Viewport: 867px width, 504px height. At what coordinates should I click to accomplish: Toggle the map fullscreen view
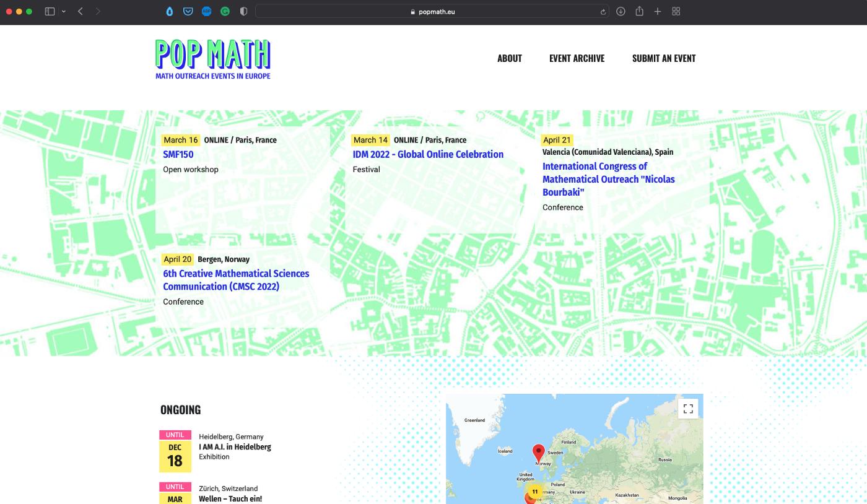tap(688, 409)
